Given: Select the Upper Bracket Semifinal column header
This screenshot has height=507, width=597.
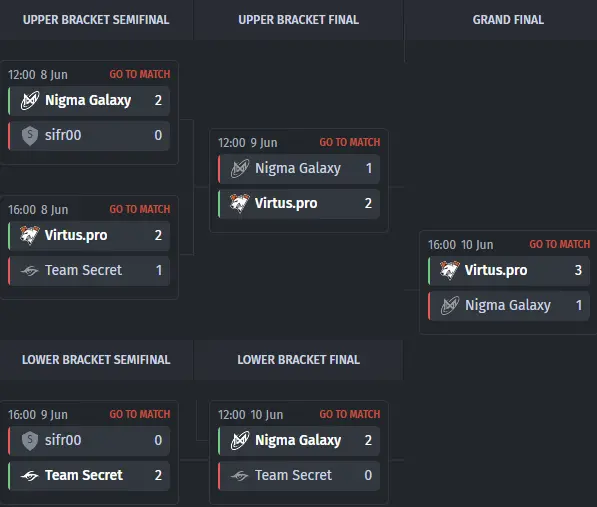Looking at the screenshot, I should click(x=96, y=20).
